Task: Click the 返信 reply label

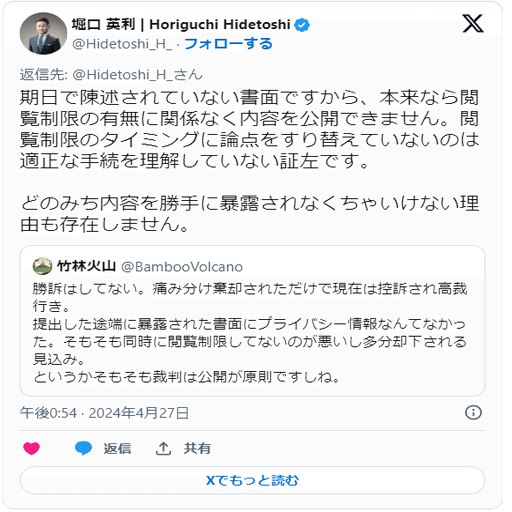Action: [117, 448]
